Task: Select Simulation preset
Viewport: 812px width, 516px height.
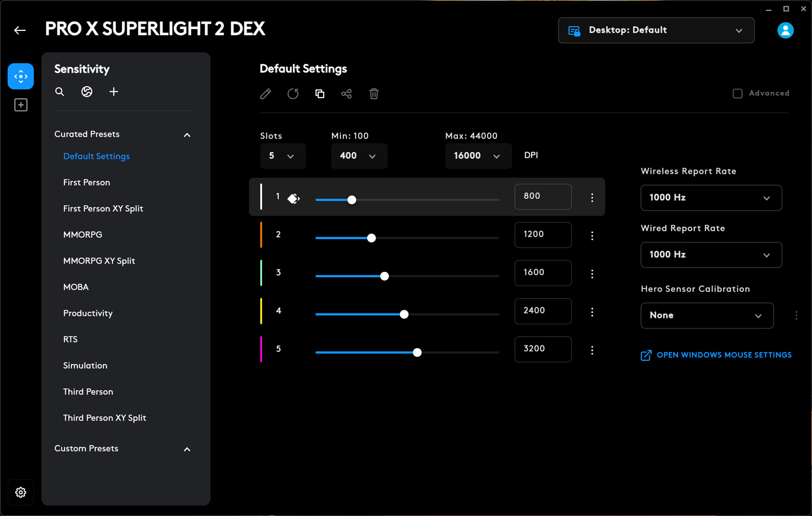Action: tap(85, 365)
